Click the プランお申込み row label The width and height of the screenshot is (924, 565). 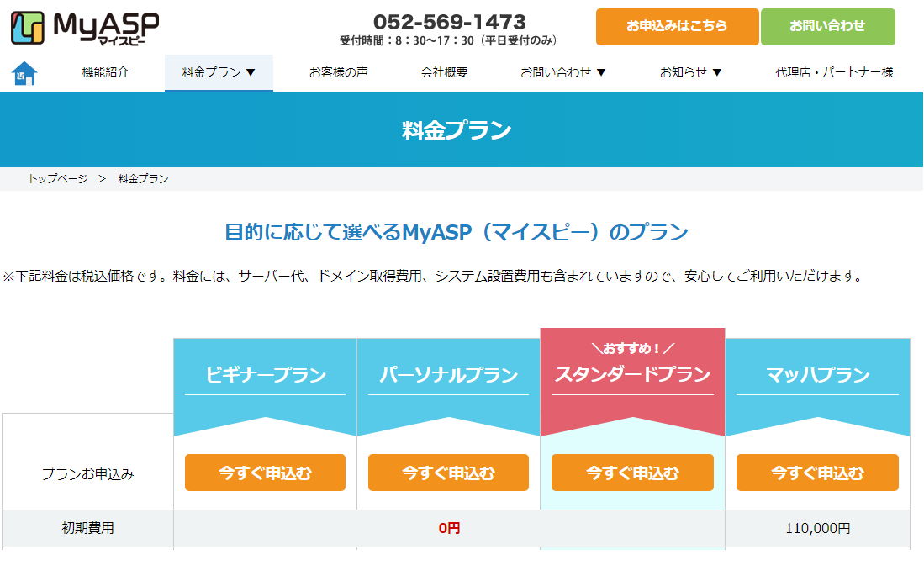click(x=87, y=473)
